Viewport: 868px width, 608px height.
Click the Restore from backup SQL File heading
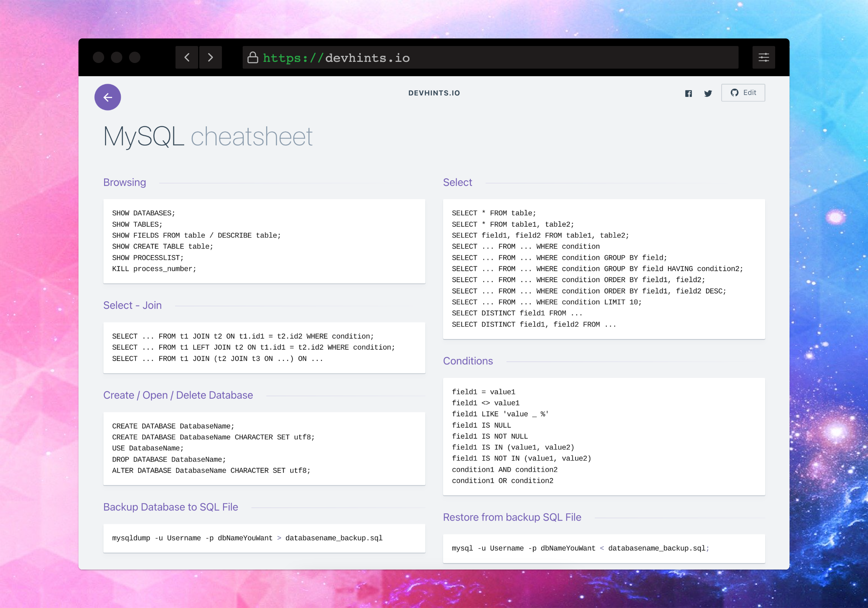[512, 517]
